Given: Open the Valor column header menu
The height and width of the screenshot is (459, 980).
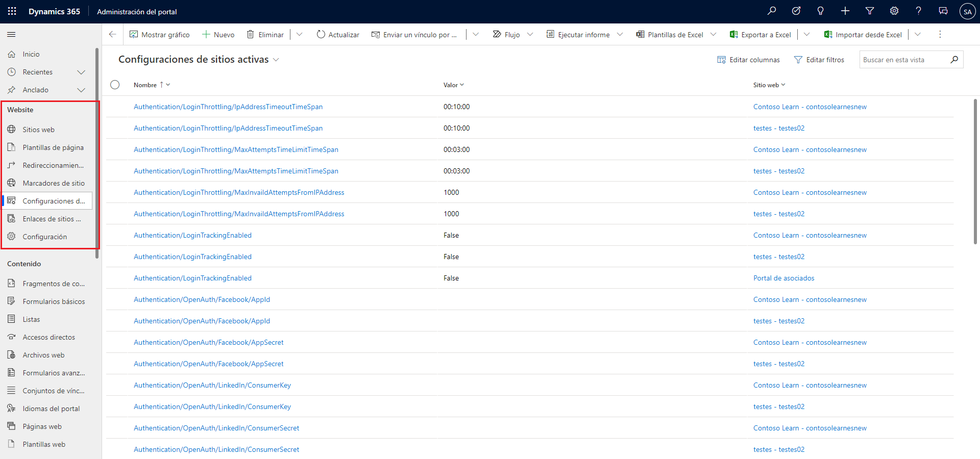Looking at the screenshot, I should click(453, 85).
